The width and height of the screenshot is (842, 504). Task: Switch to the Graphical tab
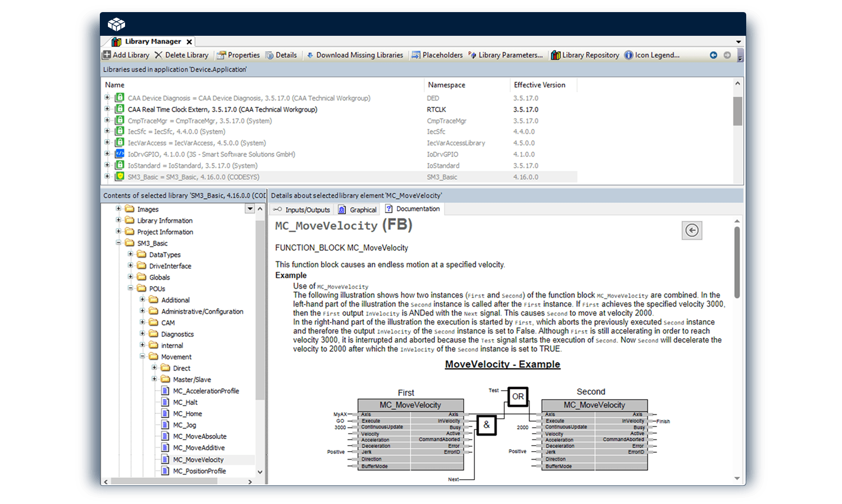click(357, 210)
